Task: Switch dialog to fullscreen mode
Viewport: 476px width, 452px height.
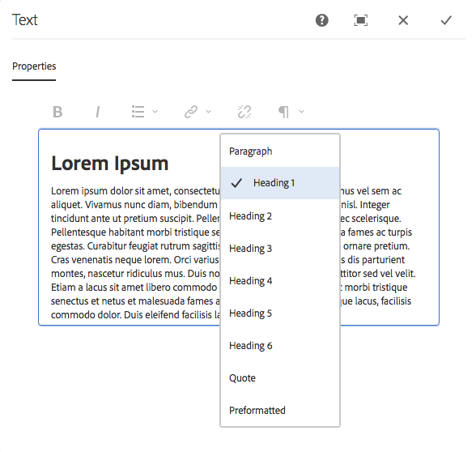Action: [361, 20]
